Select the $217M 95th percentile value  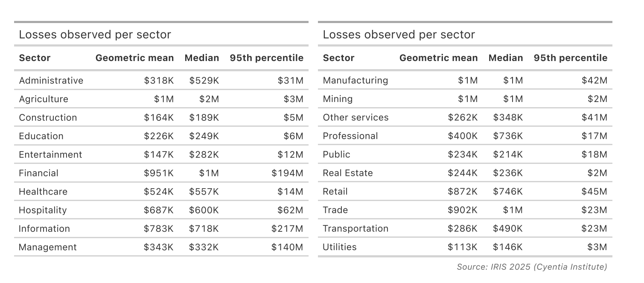[x=287, y=229]
